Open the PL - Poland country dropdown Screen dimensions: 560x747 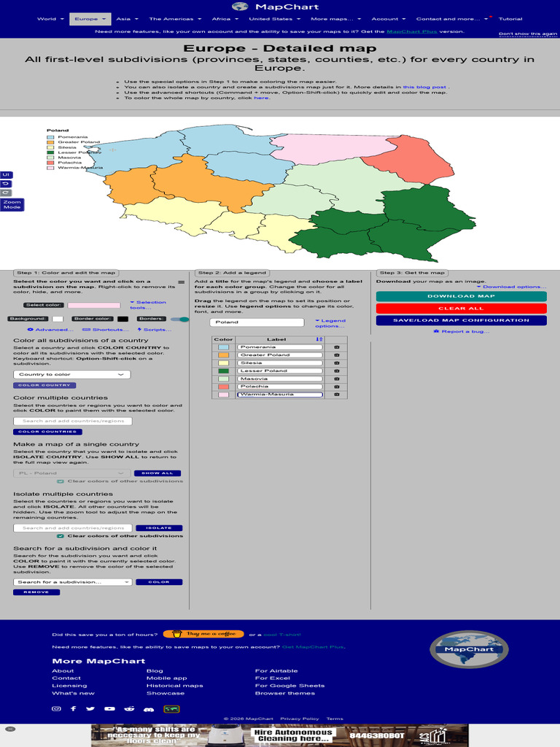point(72,473)
